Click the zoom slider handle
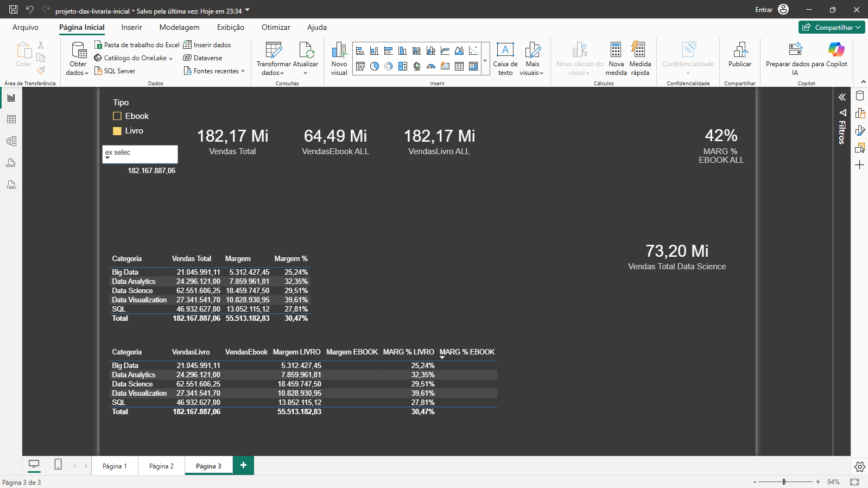This screenshot has height=488, width=868. pyautogui.click(x=784, y=481)
